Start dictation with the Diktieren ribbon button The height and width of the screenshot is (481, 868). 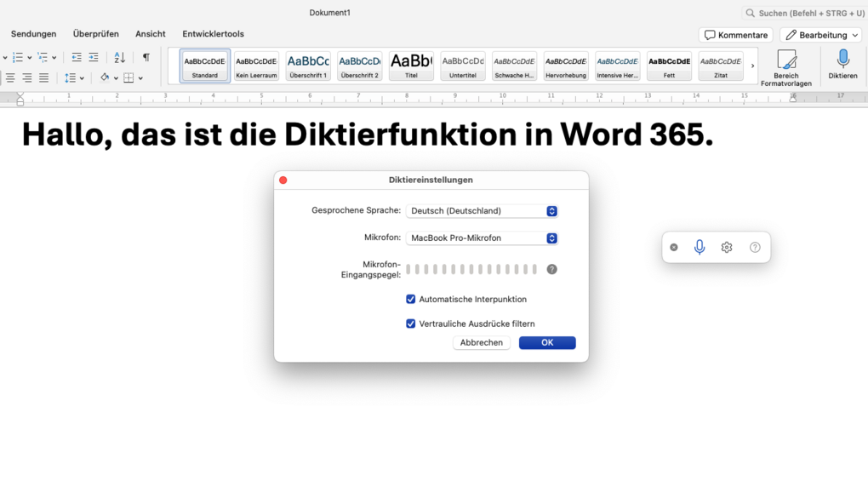842,64
